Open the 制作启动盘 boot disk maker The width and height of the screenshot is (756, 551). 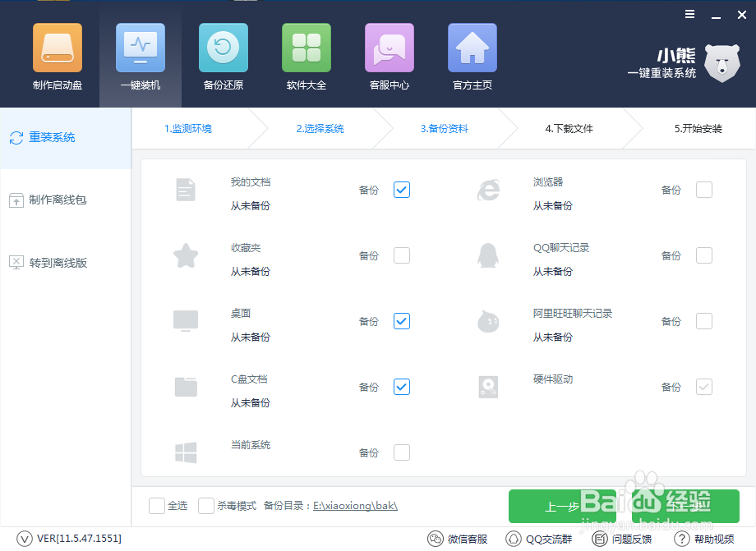pyautogui.click(x=57, y=57)
